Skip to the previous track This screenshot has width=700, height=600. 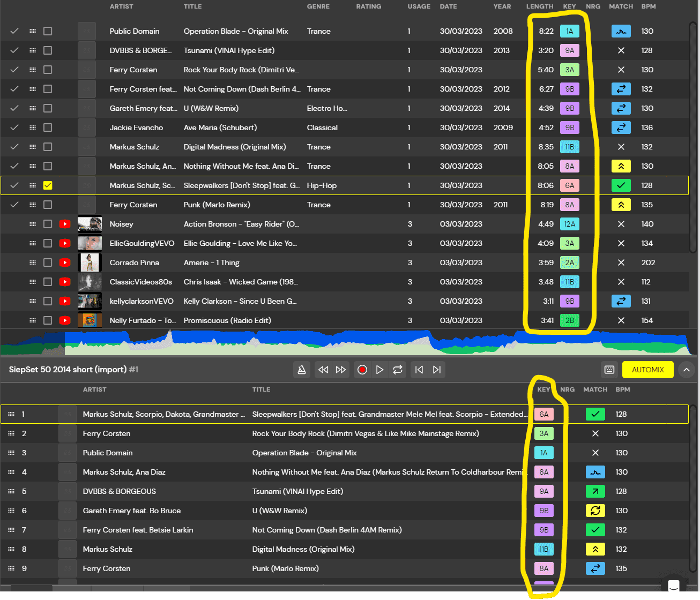(x=419, y=370)
